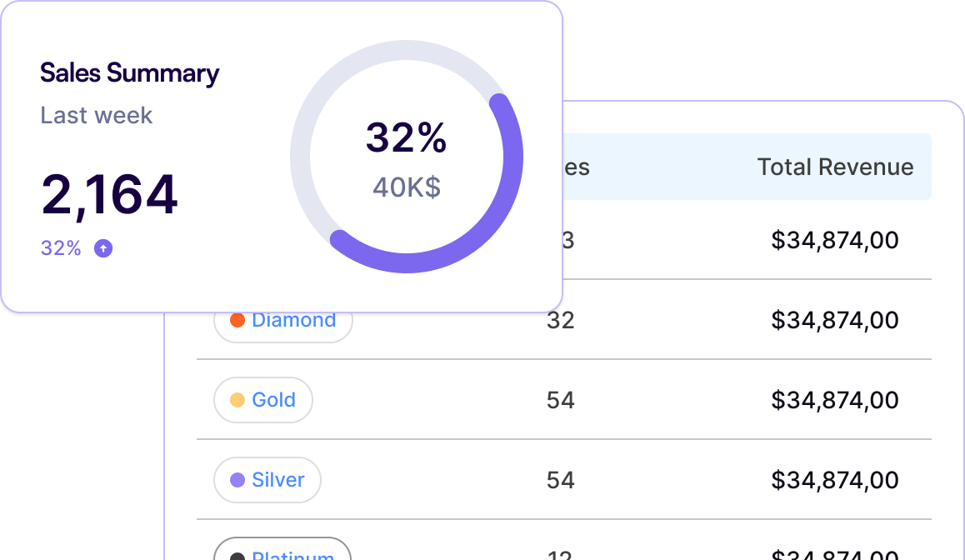Click the small purple 32% growth text
The image size is (965, 560).
pyautogui.click(x=61, y=248)
